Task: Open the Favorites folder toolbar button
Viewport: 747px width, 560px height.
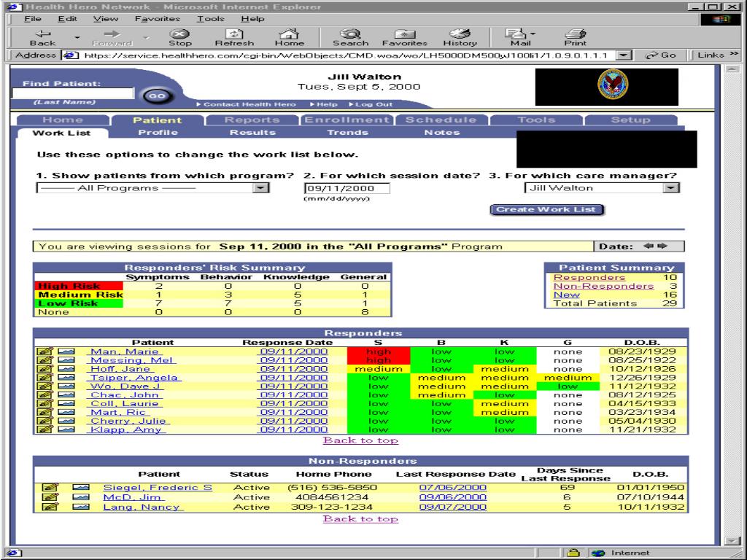Action: click(404, 37)
